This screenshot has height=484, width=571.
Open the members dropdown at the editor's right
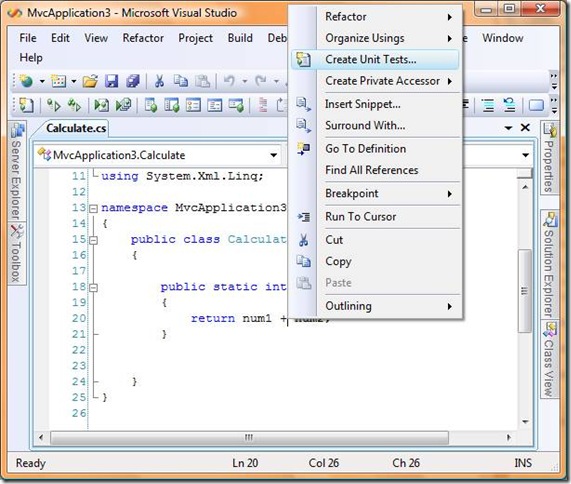(x=525, y=156)
